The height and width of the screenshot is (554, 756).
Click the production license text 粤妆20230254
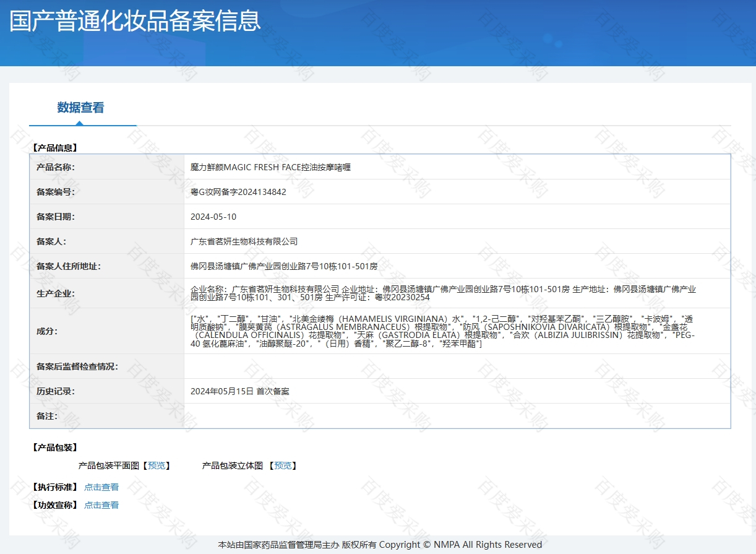(402, 297)
